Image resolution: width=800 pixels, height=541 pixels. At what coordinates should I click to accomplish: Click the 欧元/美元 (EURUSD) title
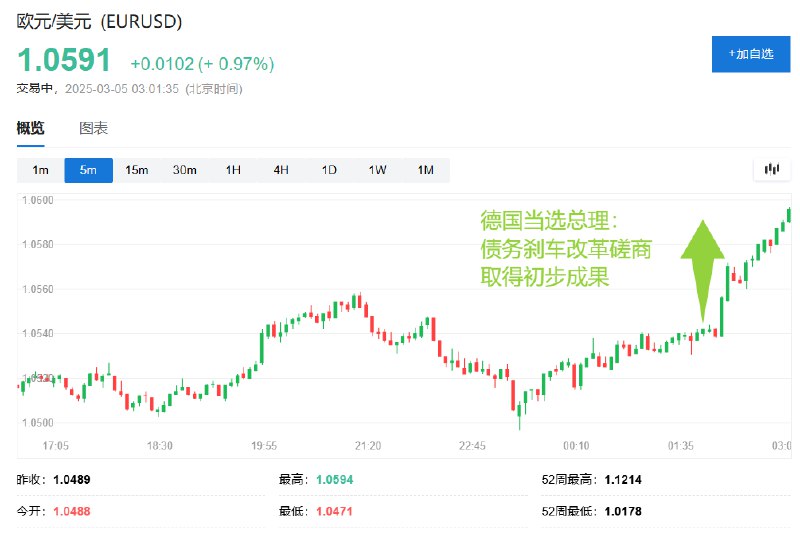99,21
